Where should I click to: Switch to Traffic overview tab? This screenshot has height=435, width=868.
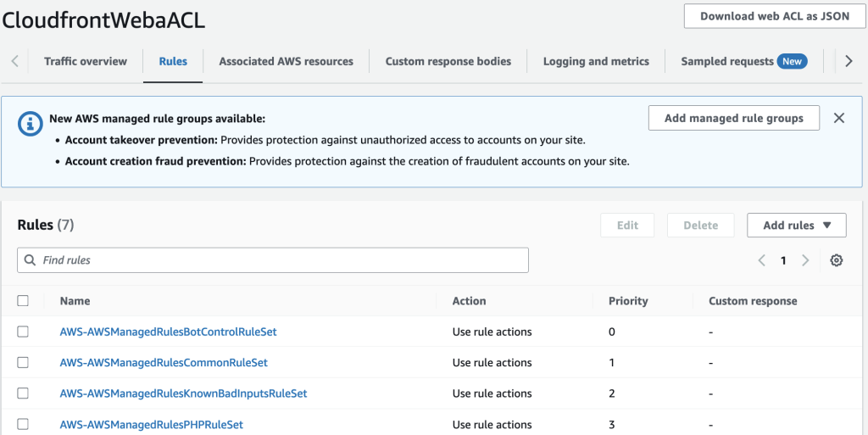pyautogui.click(x=86, y=61)
